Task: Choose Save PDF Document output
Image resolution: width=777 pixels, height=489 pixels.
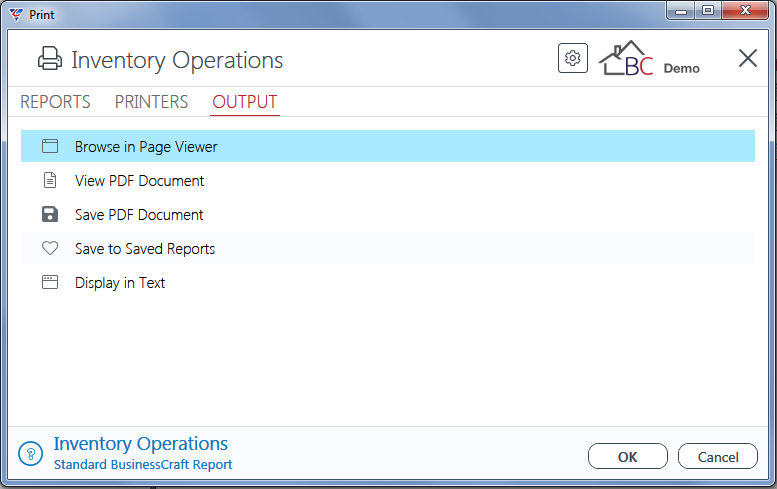Action: click(x=388, y=215)
